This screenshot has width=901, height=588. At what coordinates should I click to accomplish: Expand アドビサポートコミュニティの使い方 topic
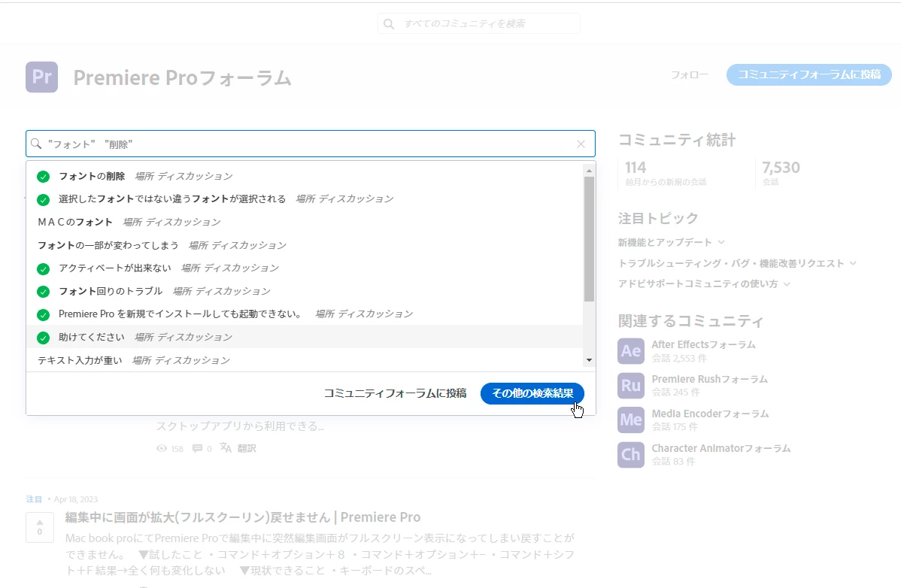pyautogui.click(x=787, y=283)
